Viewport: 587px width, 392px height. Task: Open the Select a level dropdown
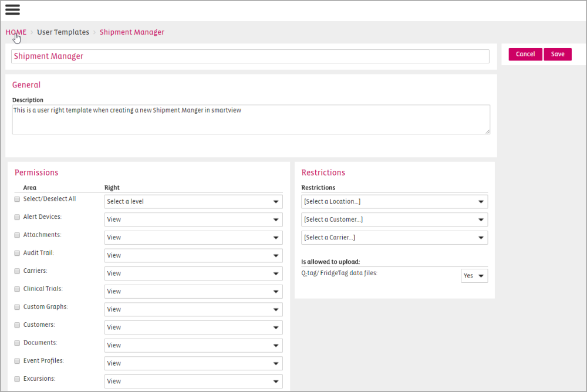point(193,202)
